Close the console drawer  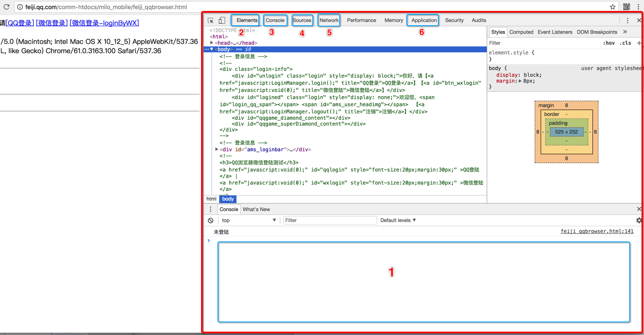click(x=639, y=209)
